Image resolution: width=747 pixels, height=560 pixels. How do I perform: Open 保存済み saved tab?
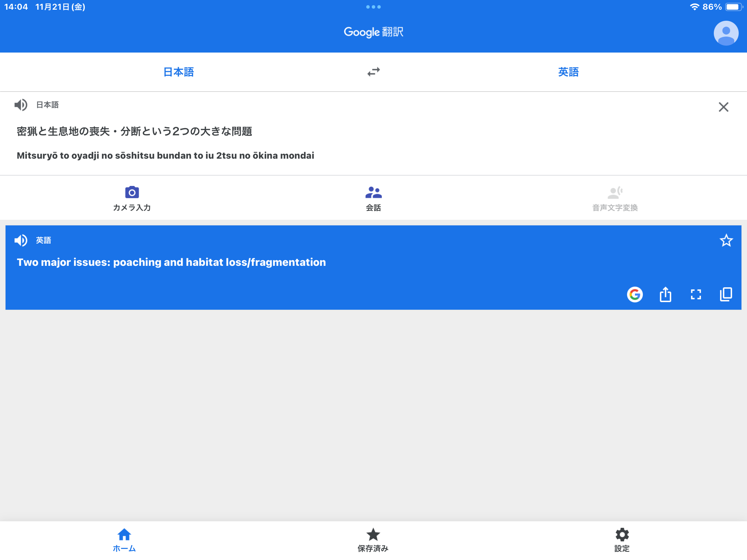pos(373,540)
